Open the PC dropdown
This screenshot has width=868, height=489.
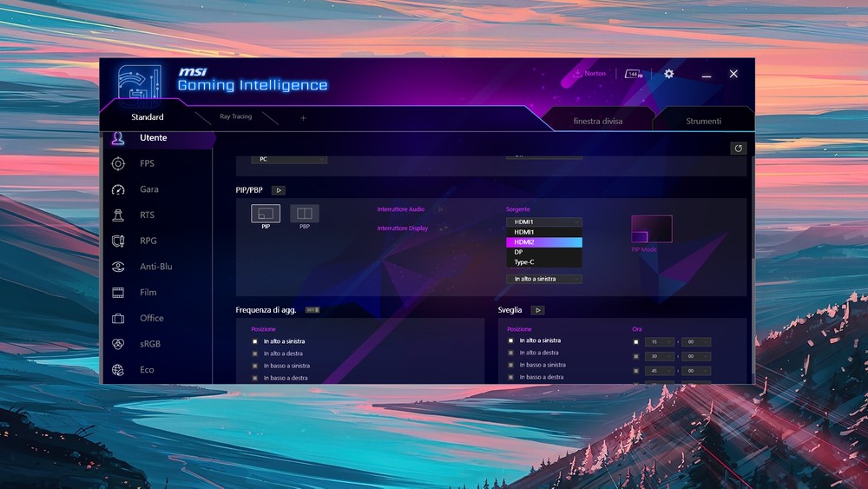pyautogui.click(x=289, y=160)
